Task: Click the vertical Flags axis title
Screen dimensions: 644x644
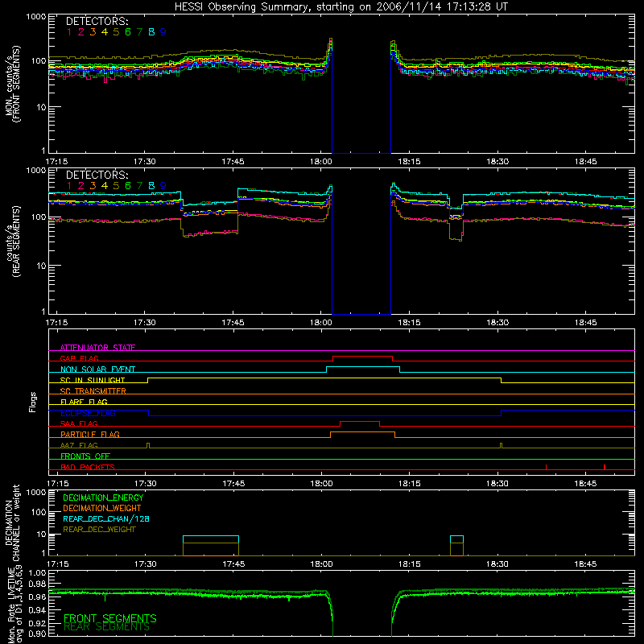Action: (x=32, y=402)
